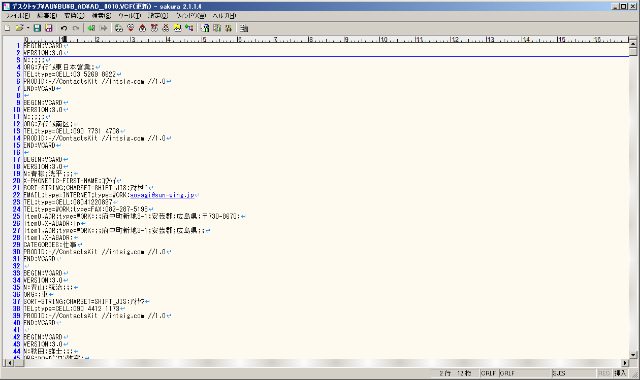The image size is (640, 380).
Task: Click the horizontal scrollbar right arrow
Action: tap(625, 363)
